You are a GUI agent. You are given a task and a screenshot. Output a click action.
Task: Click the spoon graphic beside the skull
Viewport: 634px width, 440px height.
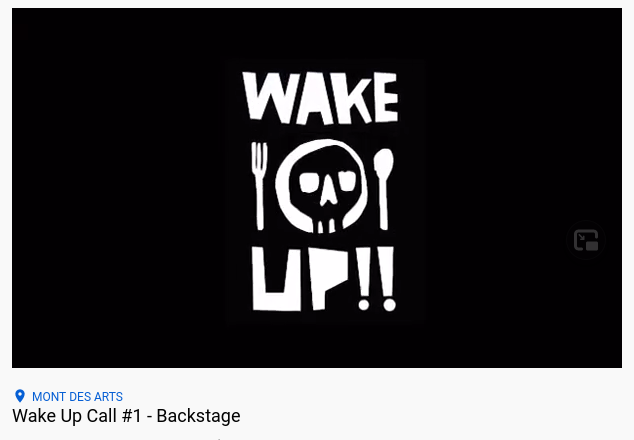[384, 189]
